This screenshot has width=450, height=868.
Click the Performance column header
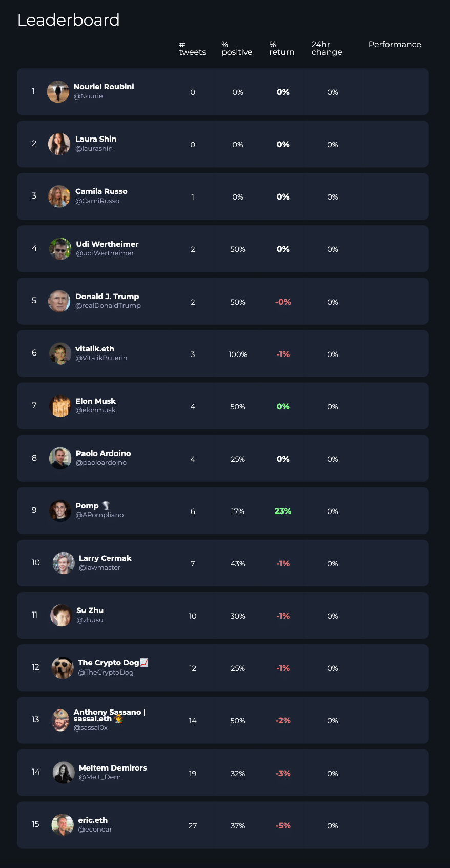[395, 45]
